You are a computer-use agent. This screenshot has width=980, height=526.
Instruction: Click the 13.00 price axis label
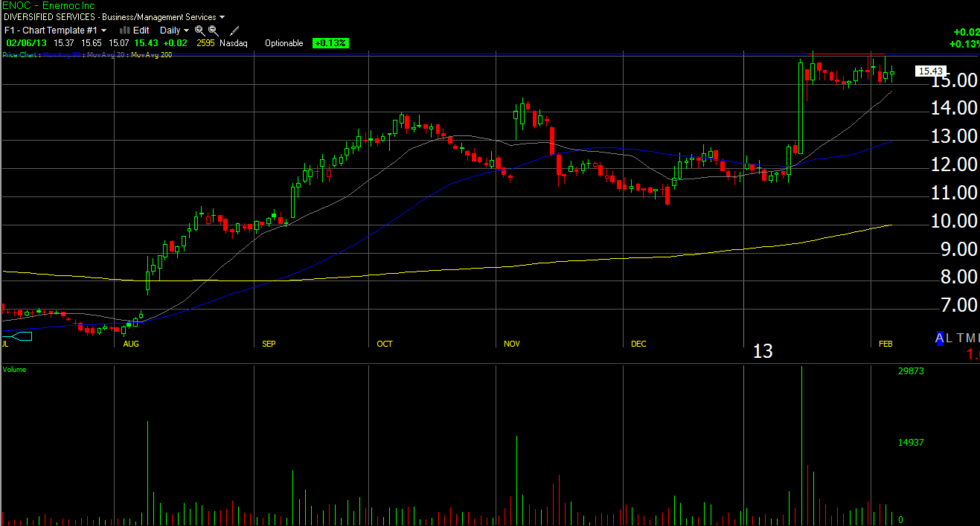click(x=955, y=136)
